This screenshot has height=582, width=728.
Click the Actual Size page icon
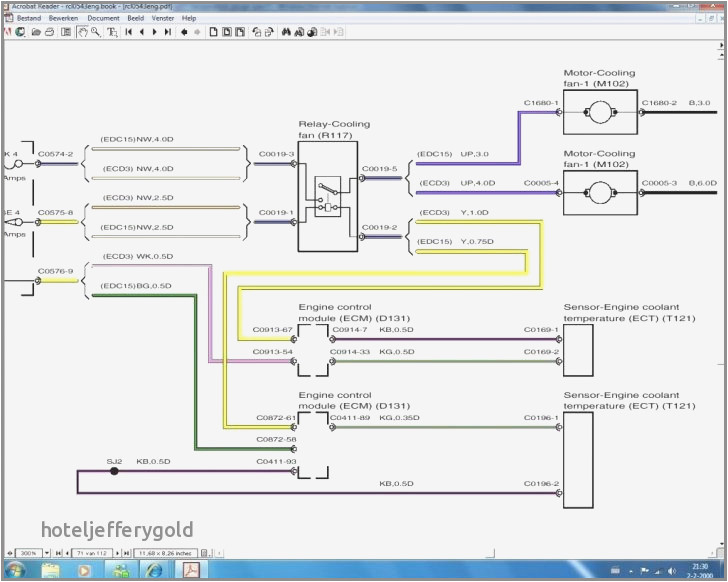212,31
